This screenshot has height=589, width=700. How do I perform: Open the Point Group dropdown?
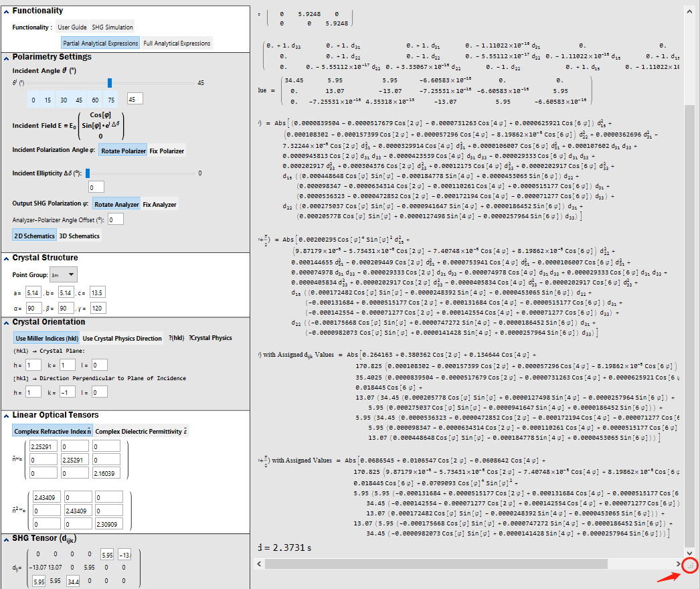point(64,274)
